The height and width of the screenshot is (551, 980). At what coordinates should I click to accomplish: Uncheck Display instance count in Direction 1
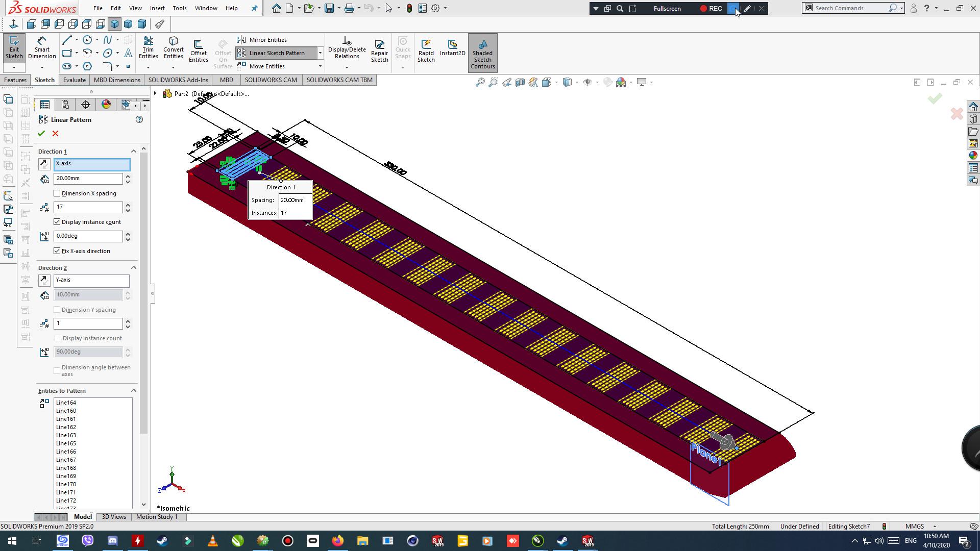pyautogui.click(x=57, y=222)
